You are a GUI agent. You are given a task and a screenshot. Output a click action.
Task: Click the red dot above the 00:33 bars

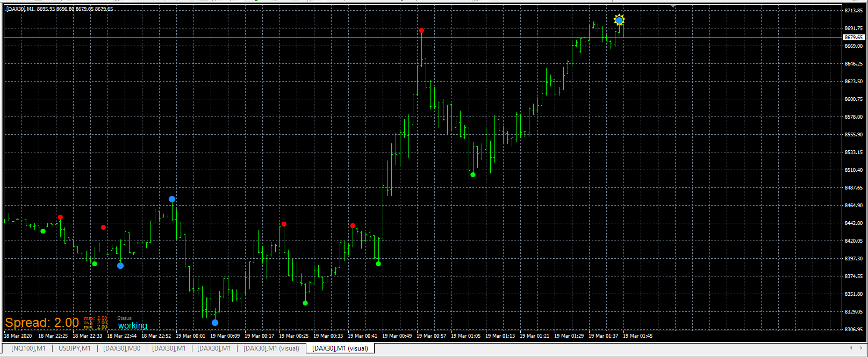(x=353, y=226)
